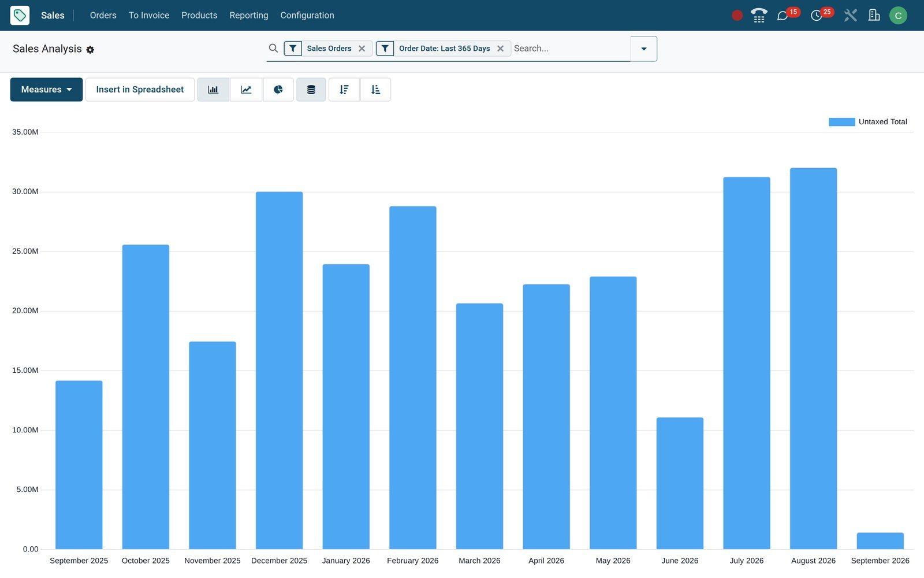Open the Reporting menu
Image resolution: width=924 pixels, height=578 pixels.
249,15
